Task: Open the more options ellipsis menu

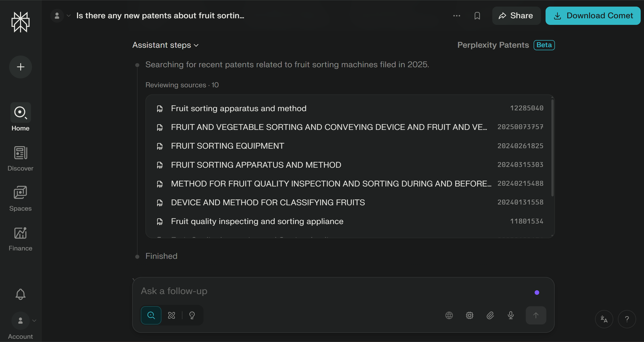Action: point(456,15)
